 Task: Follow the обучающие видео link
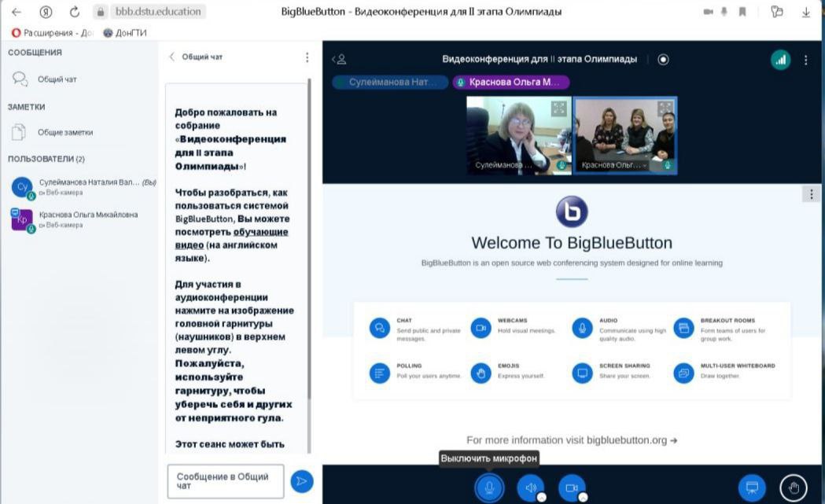[231, 238]
